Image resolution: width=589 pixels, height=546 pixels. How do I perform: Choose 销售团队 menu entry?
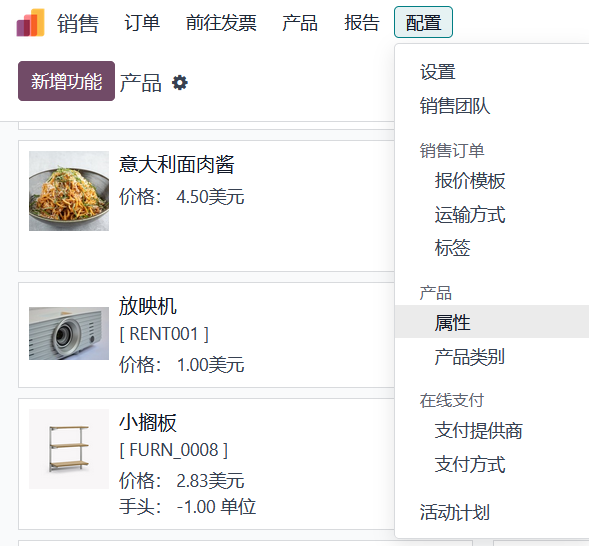click(x=455, y=106)
